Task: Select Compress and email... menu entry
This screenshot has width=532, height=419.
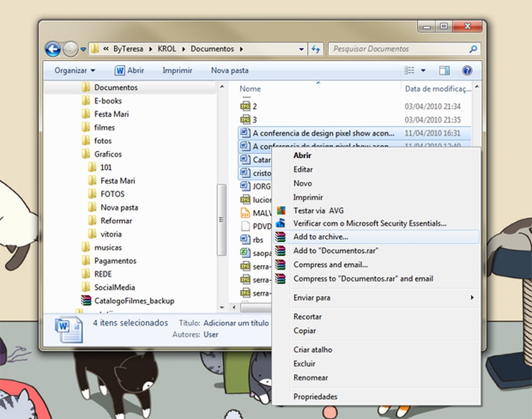Action: [330, 264]
